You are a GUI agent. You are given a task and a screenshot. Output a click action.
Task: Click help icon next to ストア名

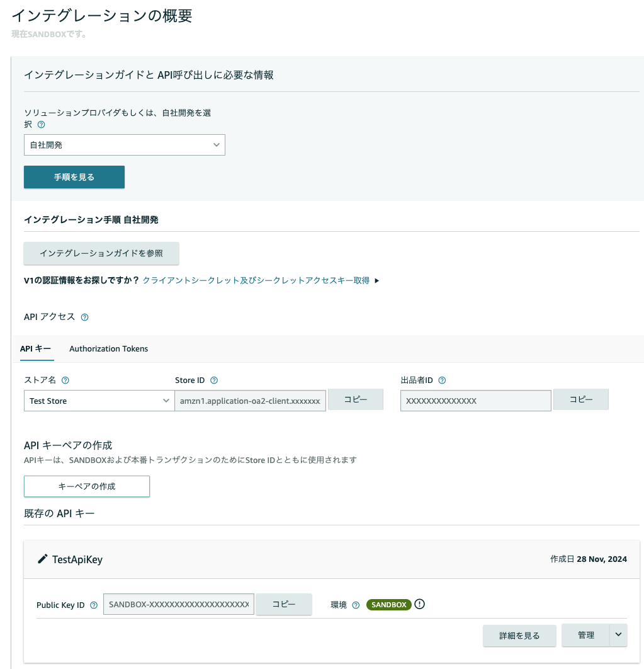(x=65, y=380)
